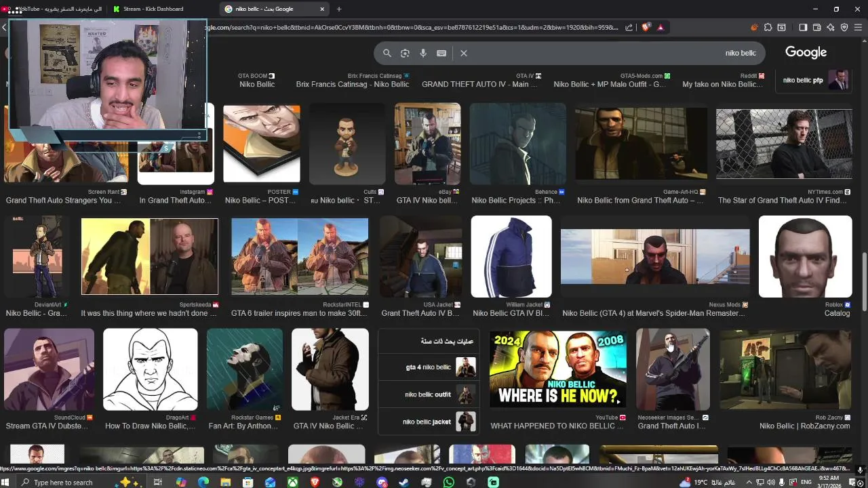Open the DragoArt 'How To Draw' sketch

150,369
